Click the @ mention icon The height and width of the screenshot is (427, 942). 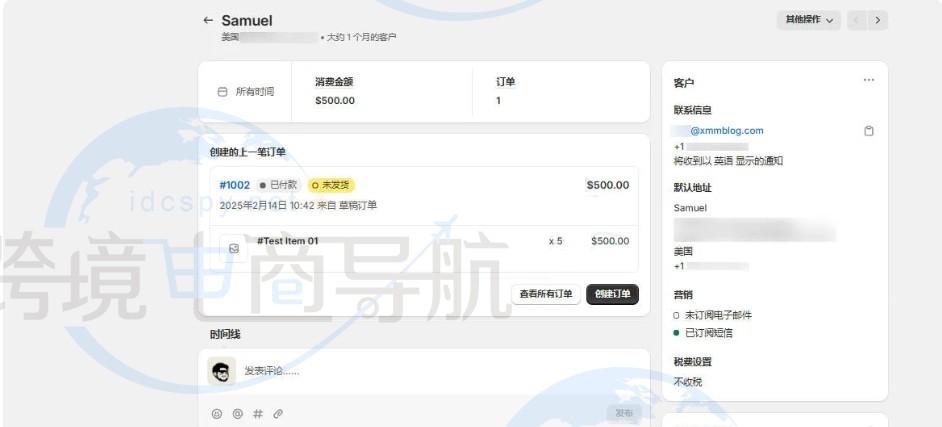tap(237, 413)
